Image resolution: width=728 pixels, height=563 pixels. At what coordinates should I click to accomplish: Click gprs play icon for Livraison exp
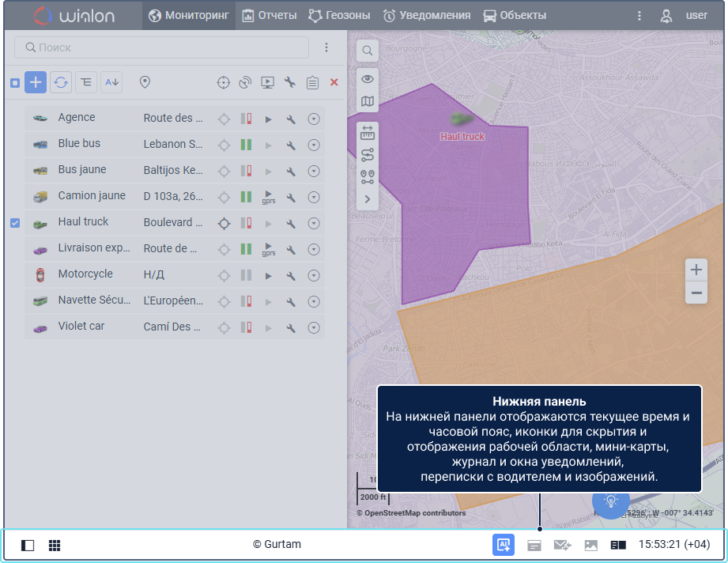coord(269,249)
